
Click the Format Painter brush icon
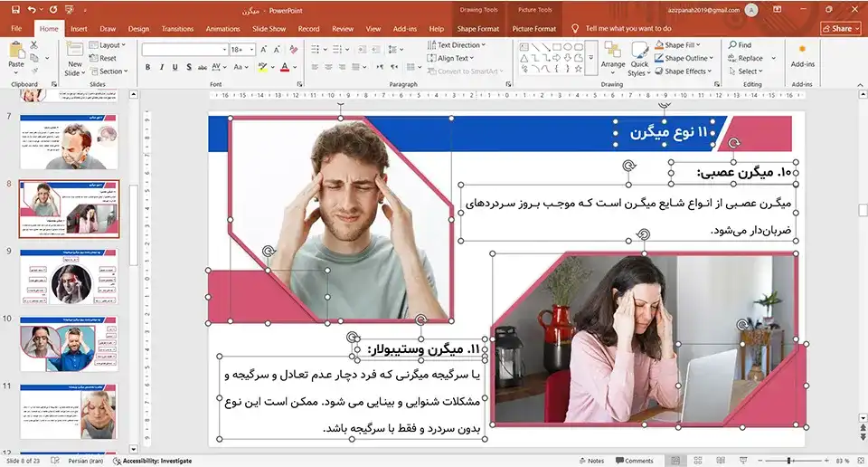34,71
